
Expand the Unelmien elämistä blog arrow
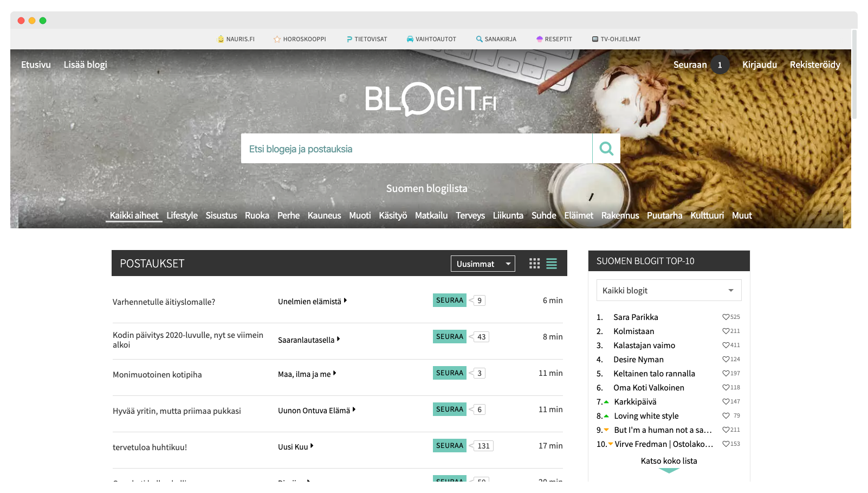coord(345,300)
